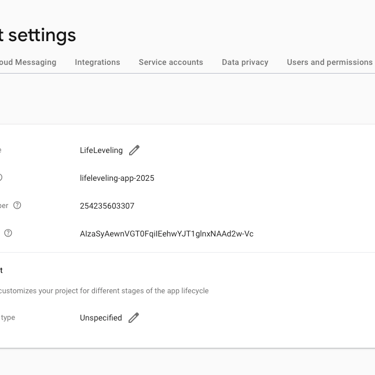
Task: Edit the LifeLeveling project name with pencil icon
Action: pos(134,150)
